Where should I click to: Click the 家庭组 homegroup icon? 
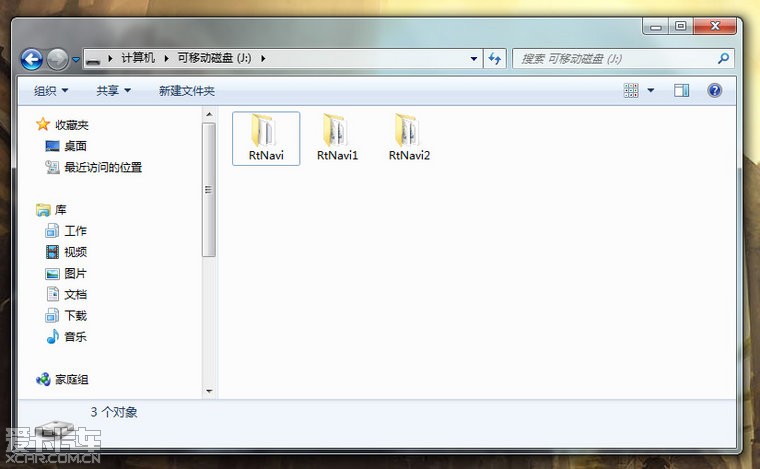43,379
